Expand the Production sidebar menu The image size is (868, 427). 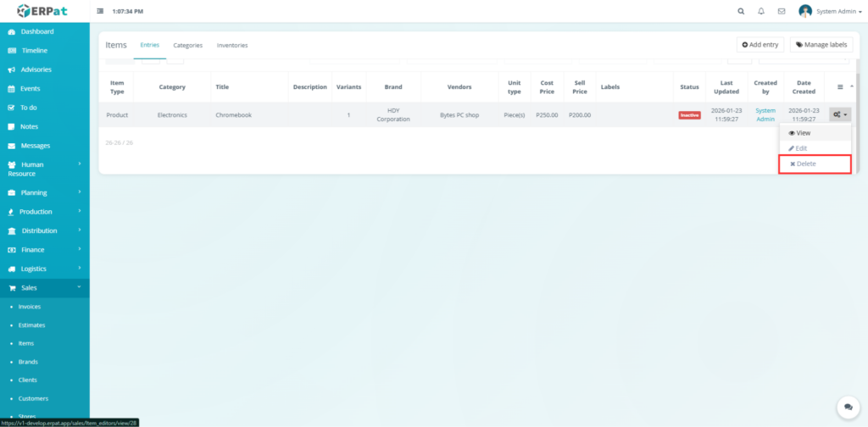point(44,212)
